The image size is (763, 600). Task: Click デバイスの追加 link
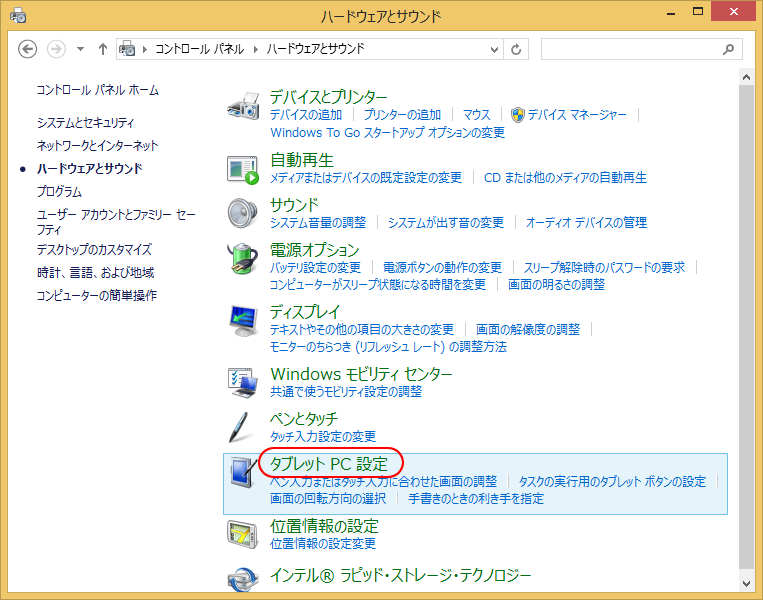(306, 115)
